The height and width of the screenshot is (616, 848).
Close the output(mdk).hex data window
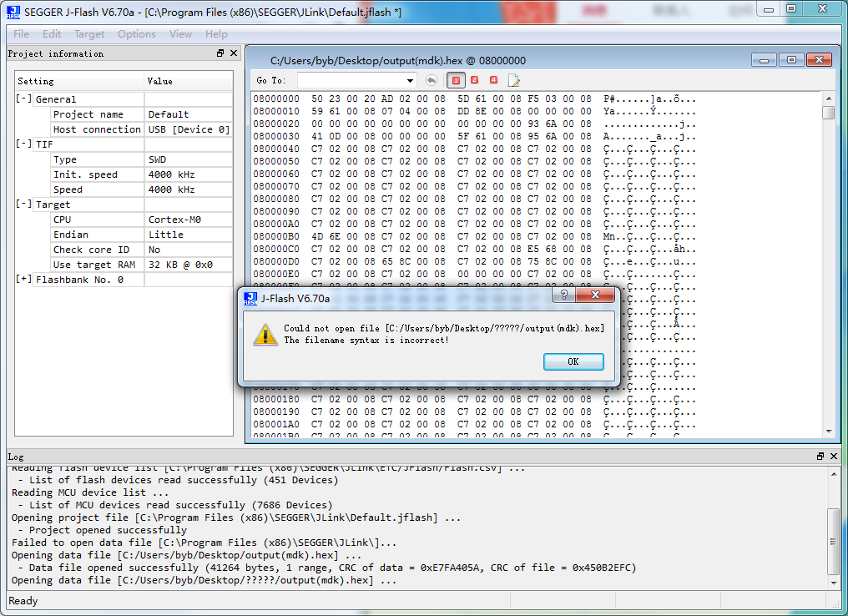[819, 60]
